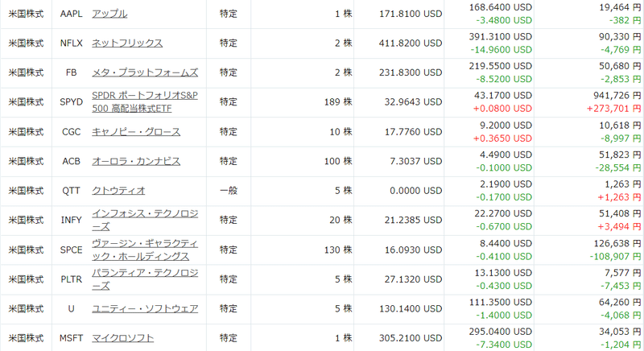This screenshot has width=644, height=351.
Task: Click the 特定 cell in SPYD row
Action: [x=229, y=101]
